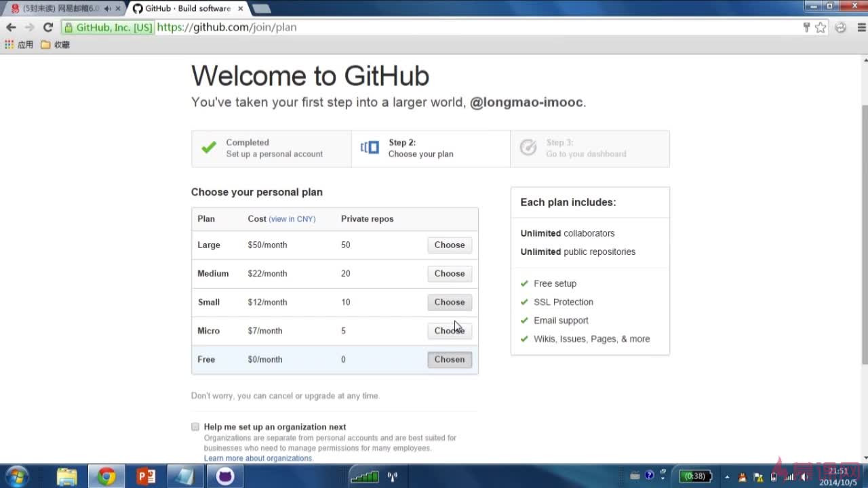The image size is (868, 488).
Task: Click the blue help question mark icon
Action: (x=650, y=476)
